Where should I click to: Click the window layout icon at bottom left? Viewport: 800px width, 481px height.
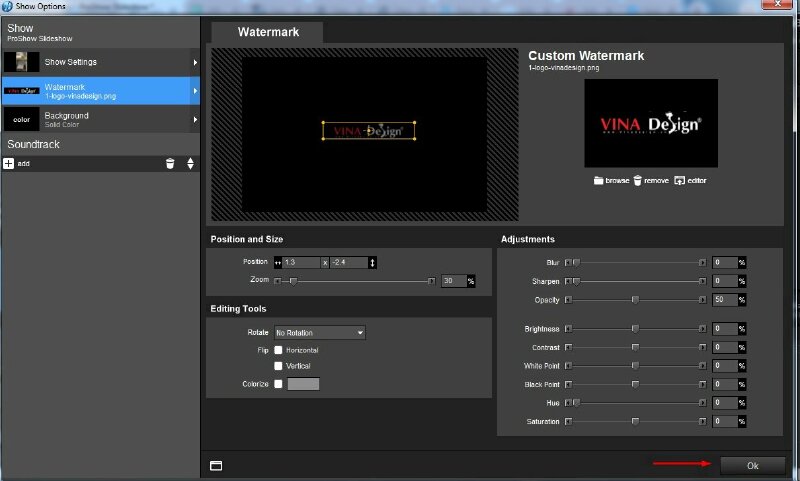click(216, 465)
